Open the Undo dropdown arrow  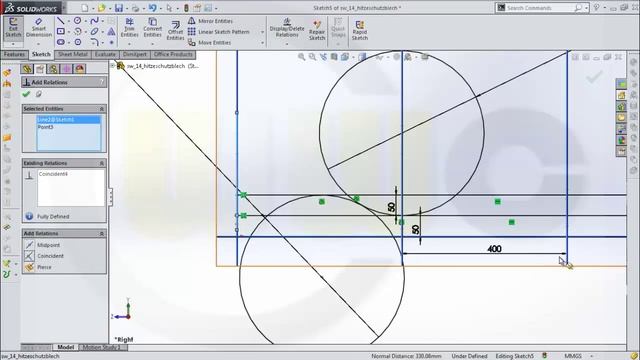(x=160, y=8)
